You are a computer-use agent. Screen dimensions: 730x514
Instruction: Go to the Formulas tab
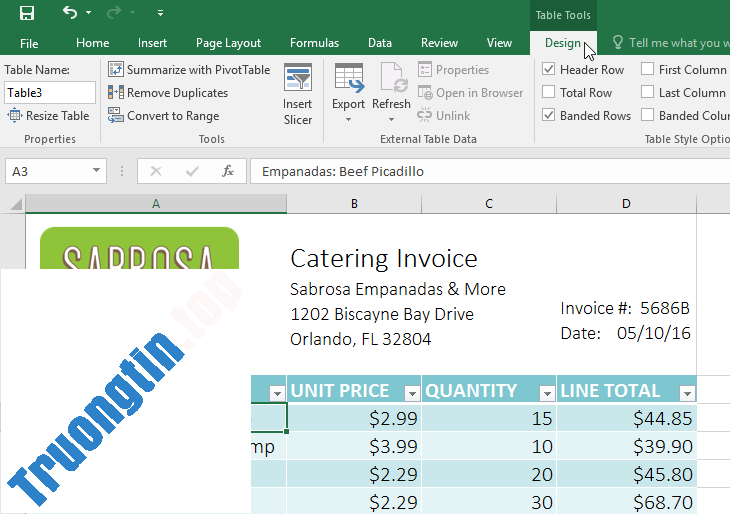tap(314, 43)
